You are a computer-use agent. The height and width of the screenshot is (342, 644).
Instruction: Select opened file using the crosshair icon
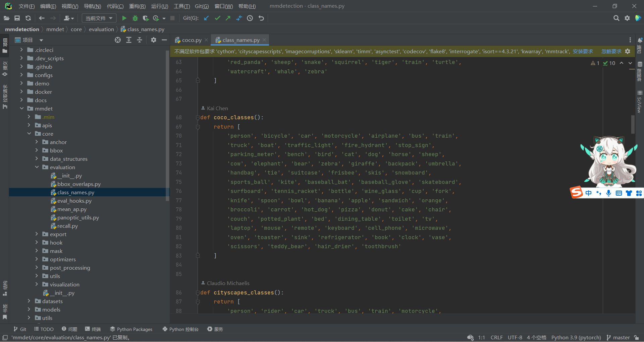coord(117,40)
